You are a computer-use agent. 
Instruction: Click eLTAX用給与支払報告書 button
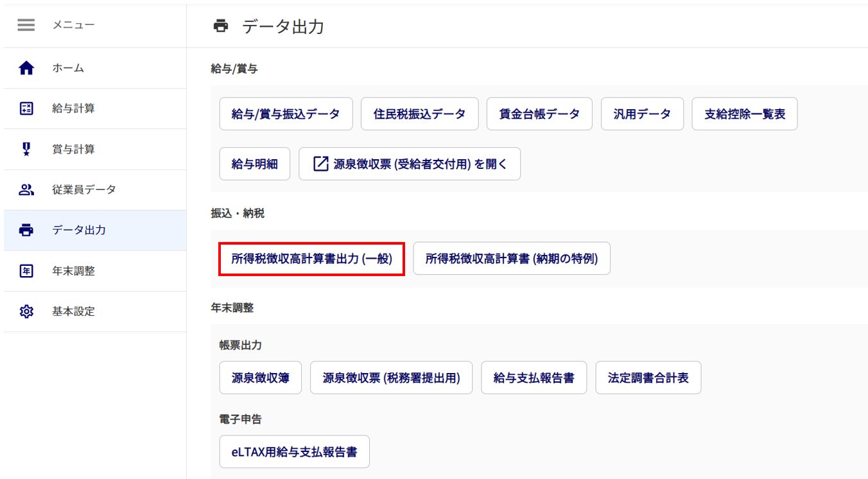[x=295, y=452]
